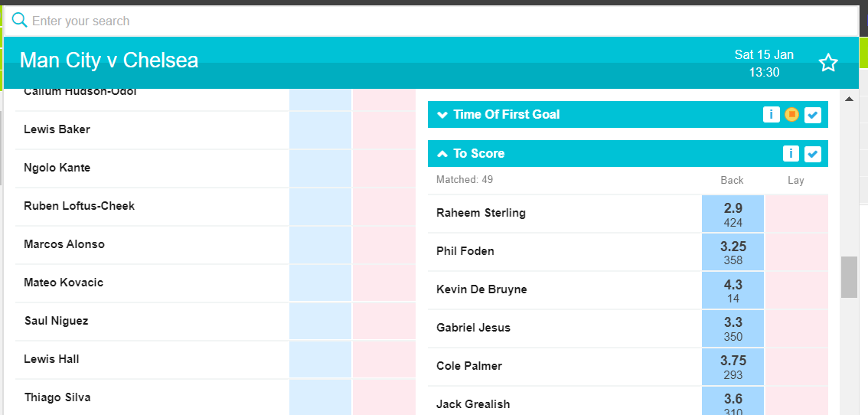Open info icon for Time Of First Goal
The image size is (868, 415).
(x=771, y=115)
